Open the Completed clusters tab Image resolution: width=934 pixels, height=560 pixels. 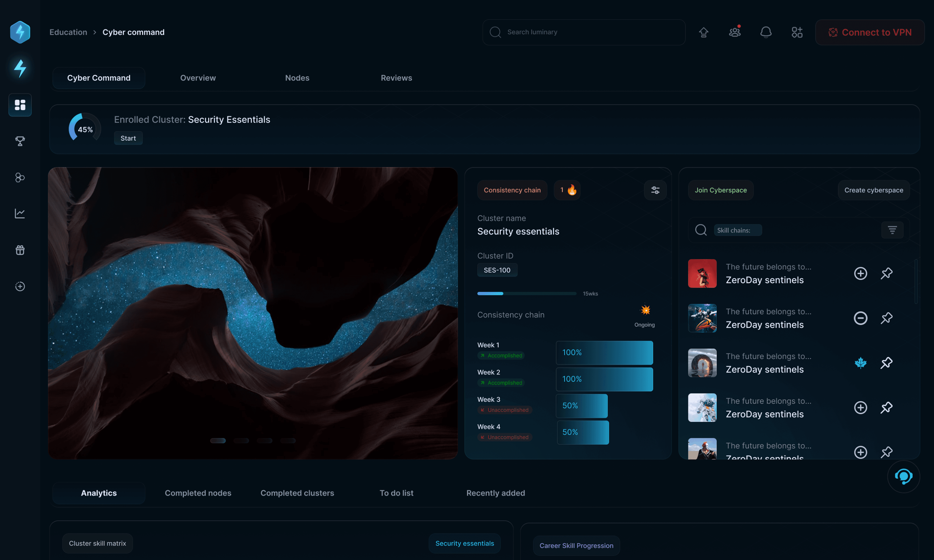[x=297, y=493]
